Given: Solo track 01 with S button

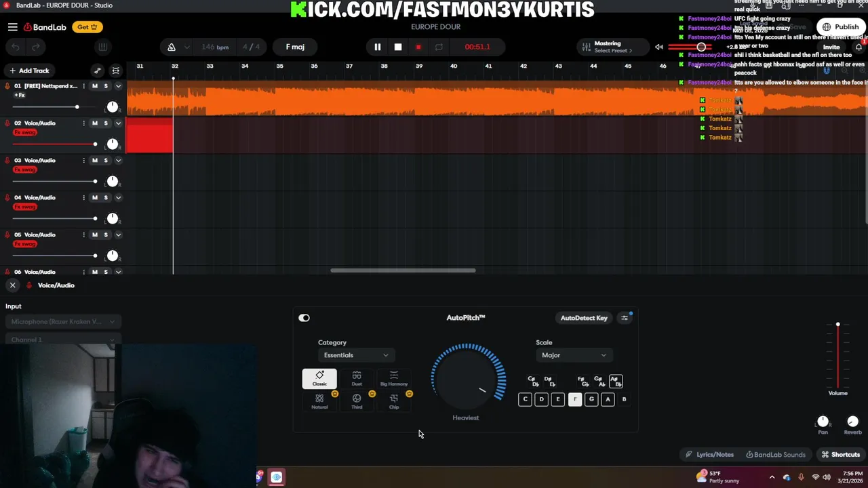Looking at the screenshot, I should point(106,86).
